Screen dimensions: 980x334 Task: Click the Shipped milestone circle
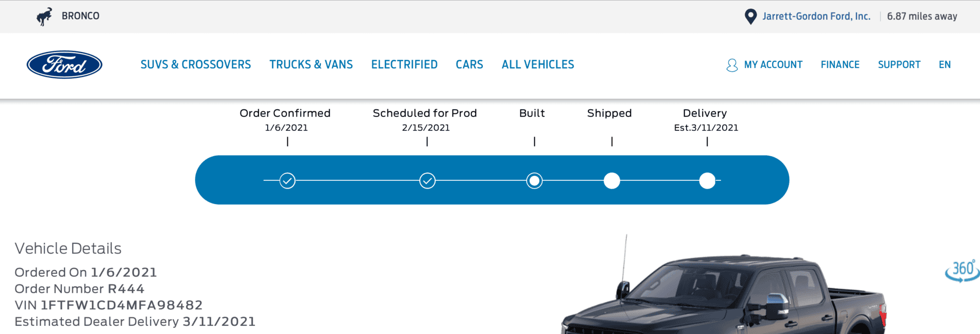(x=612, y=180)
